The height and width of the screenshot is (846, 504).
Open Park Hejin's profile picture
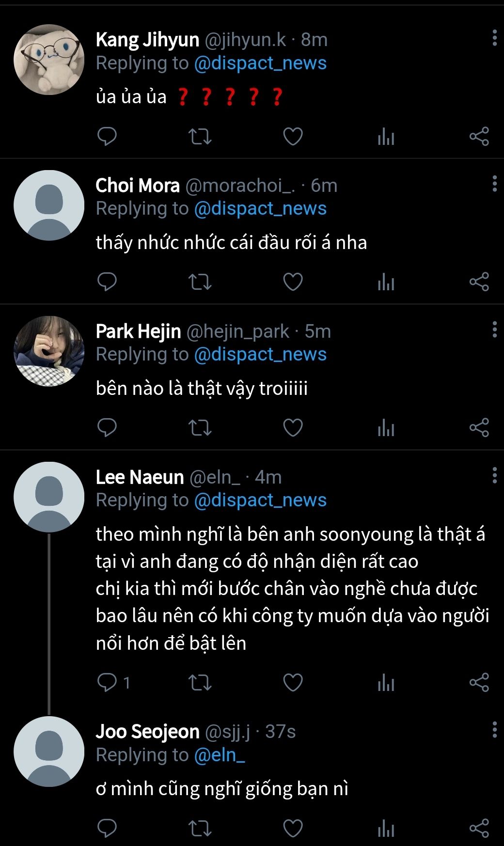[x=49, y=351]
